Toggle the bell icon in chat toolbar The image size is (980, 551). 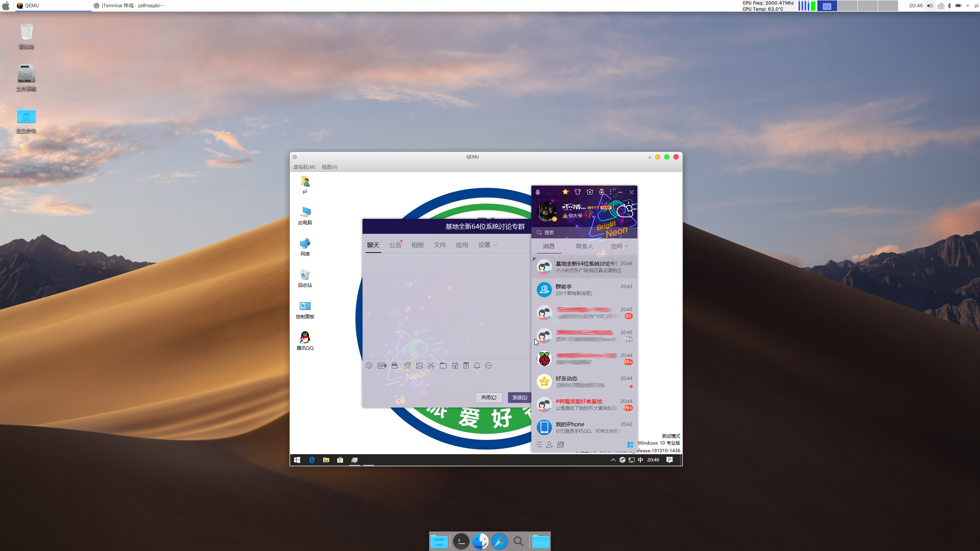[x=477, y=365]
